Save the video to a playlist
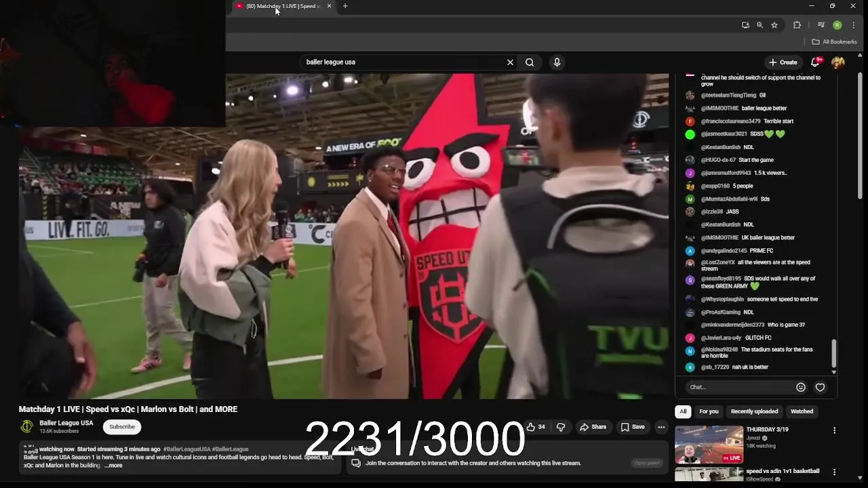Viewport: 868px width, 488px height. pyautogui.click(x=633, y=427)
